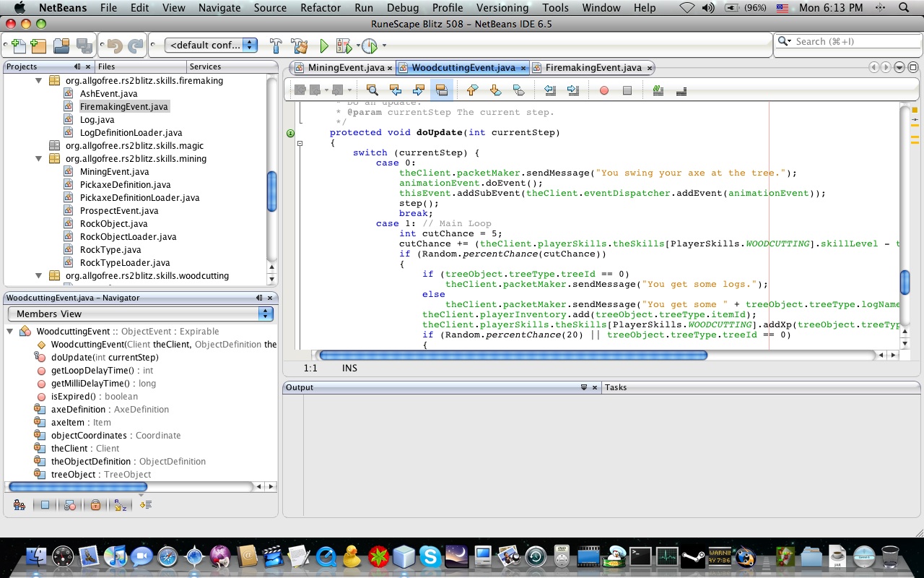Click the Comment lines icon in editor toolbar

pos(658,90)
